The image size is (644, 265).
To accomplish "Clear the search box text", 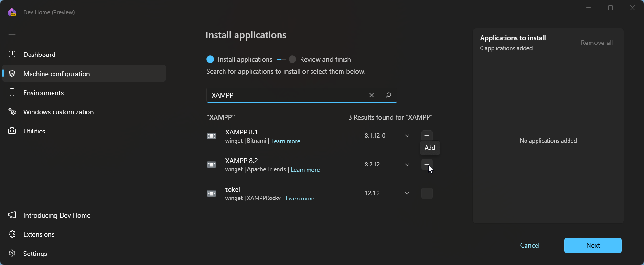I will (x=371, y=95).
